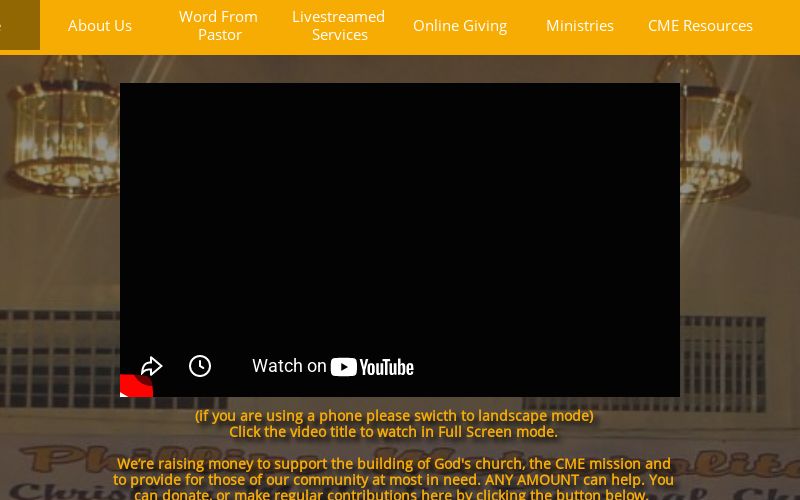Viewport: 800px width, 500px height.
Task: Click the top-left corner of the video frame
Action: [124, 87]
